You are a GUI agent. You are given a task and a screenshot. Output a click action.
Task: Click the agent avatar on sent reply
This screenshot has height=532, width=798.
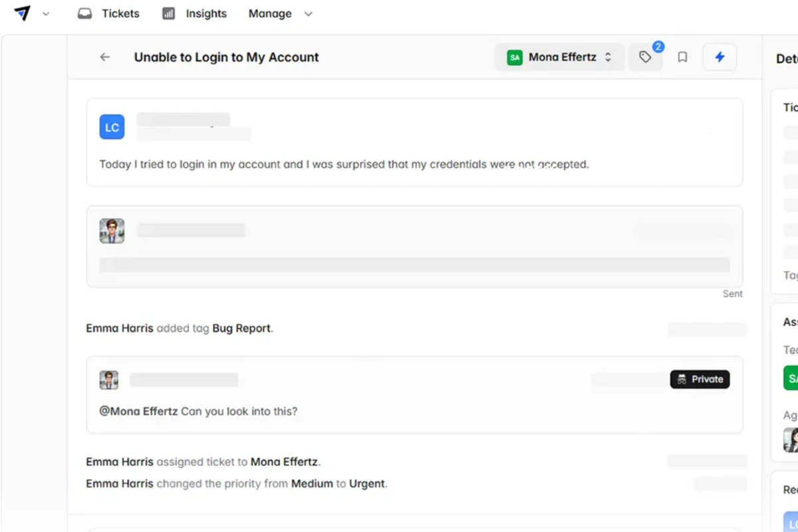(x=112, y=231)
